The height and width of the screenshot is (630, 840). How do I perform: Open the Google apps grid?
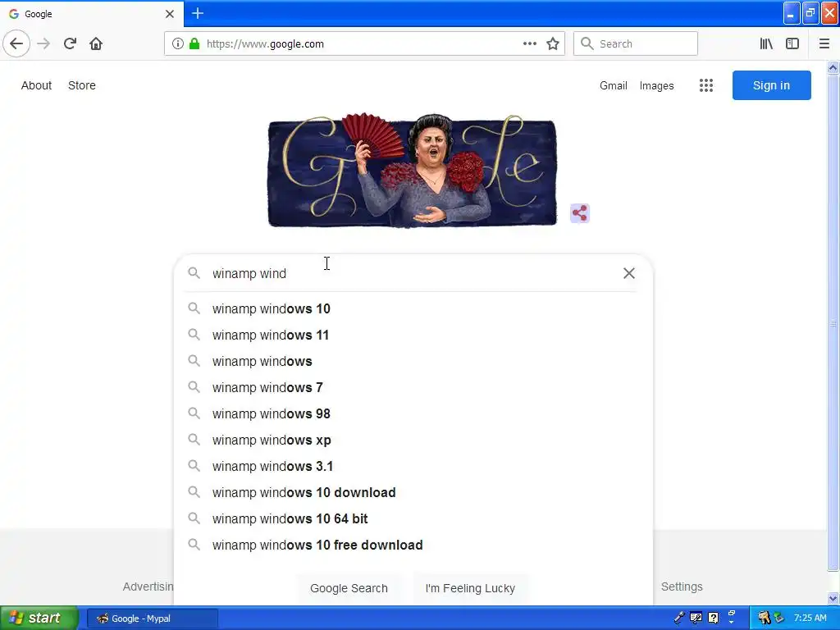click(706, 85)
